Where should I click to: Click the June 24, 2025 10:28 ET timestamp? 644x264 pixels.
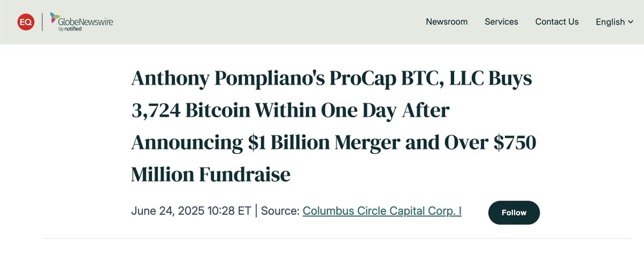coord(191,211)
